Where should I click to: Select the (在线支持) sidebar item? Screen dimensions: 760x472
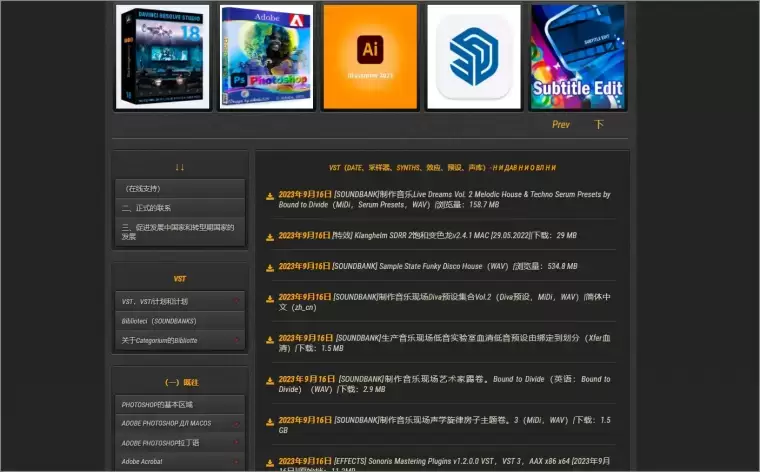[180, 189]
